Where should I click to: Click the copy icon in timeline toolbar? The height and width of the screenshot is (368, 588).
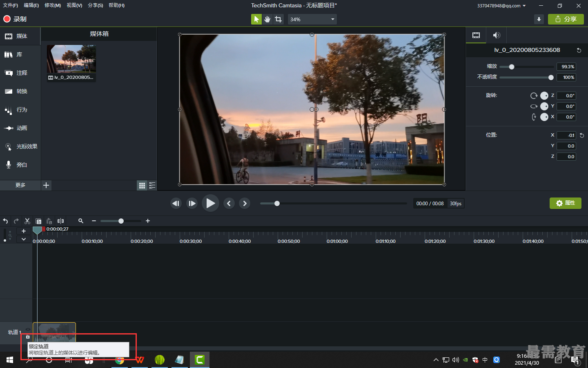38,221
